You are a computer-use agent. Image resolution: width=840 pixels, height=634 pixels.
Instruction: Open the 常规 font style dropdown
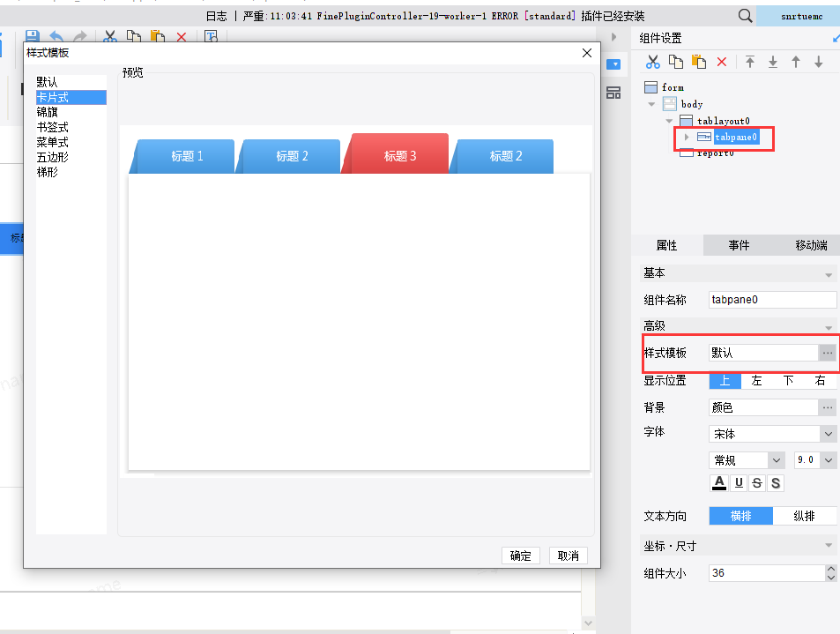point(777,459)
